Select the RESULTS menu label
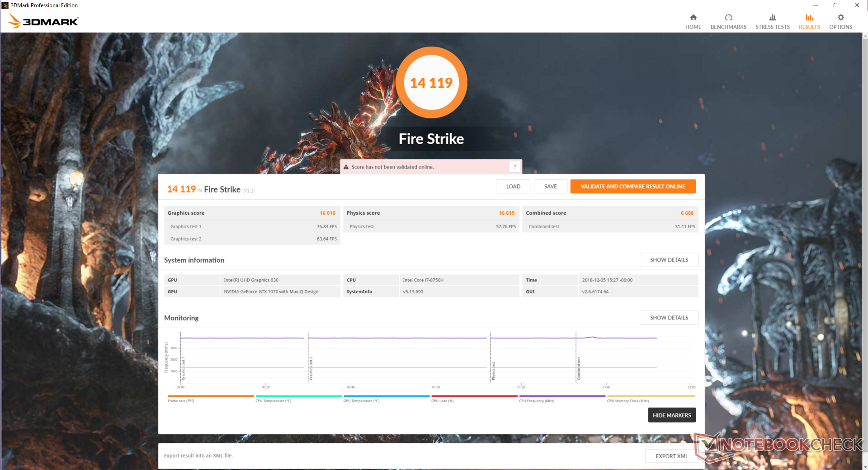The height and width of the screenshot is (470, 868). click(809, 27)
